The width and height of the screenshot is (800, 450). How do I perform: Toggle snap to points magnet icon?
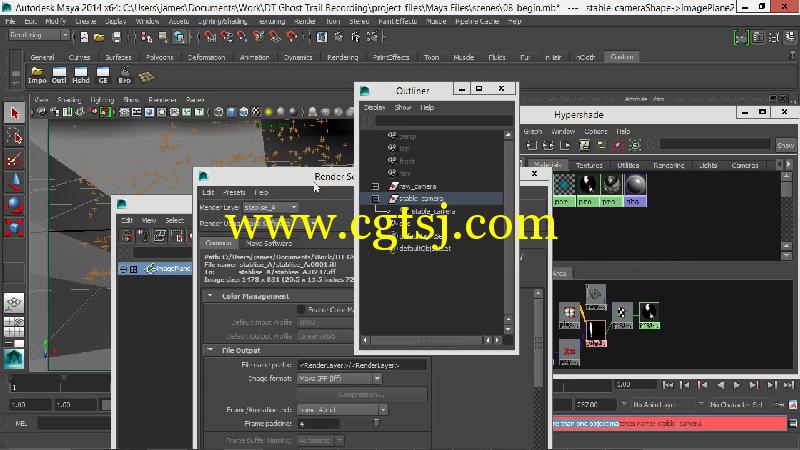(242, 37)
